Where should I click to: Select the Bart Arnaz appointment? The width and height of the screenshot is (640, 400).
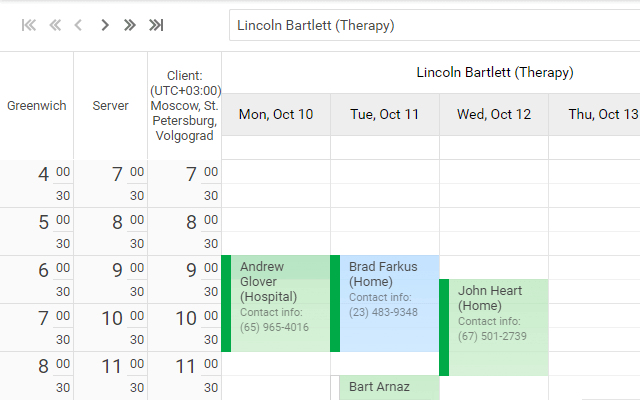pyautogui.click(x=389, y=388)
